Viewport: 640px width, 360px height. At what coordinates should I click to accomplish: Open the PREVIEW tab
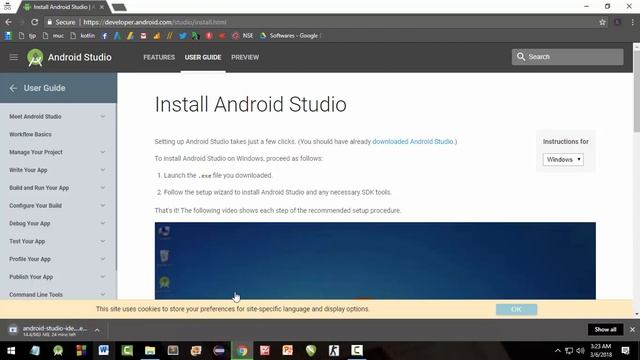[245, 58]
